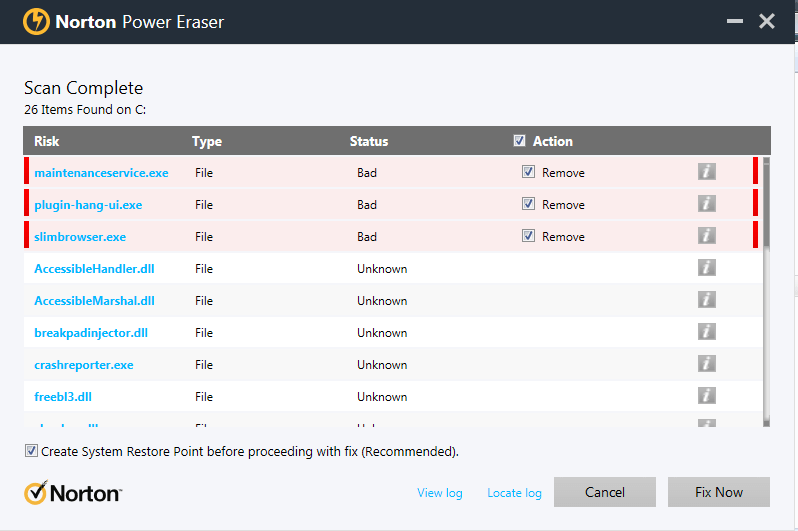Click info icon beside slimbrowser.exe

pos(707,236)
